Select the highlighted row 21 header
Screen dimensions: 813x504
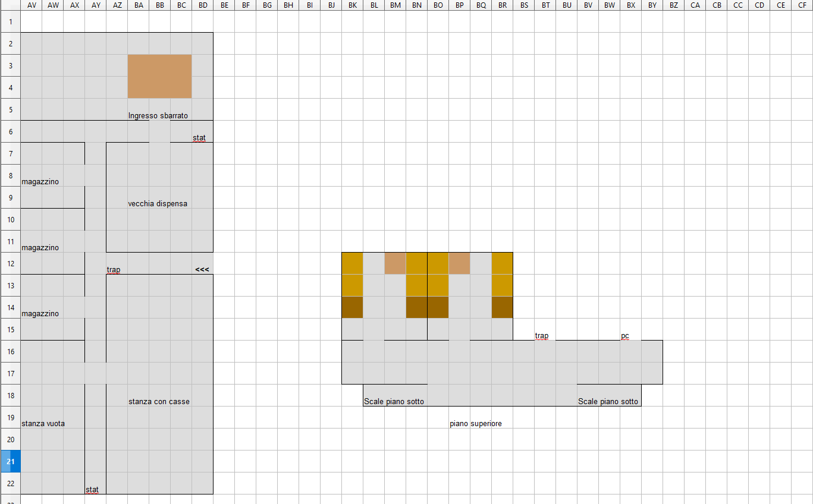coord(10,461)
